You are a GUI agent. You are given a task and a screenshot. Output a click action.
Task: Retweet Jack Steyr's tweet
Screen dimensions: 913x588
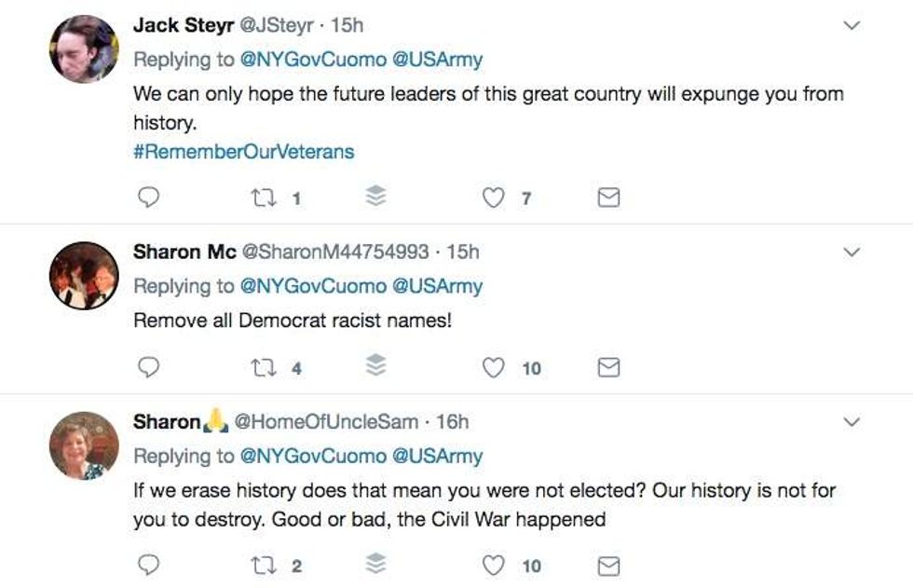[x=261, y=198]
